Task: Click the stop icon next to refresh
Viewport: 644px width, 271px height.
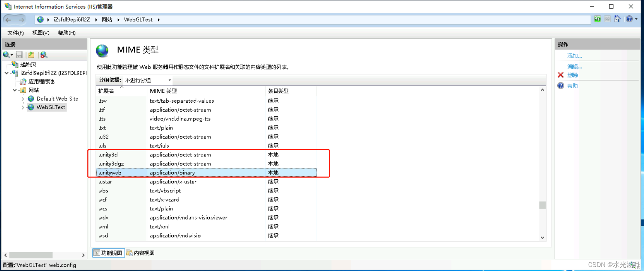Action: point(607,19)
